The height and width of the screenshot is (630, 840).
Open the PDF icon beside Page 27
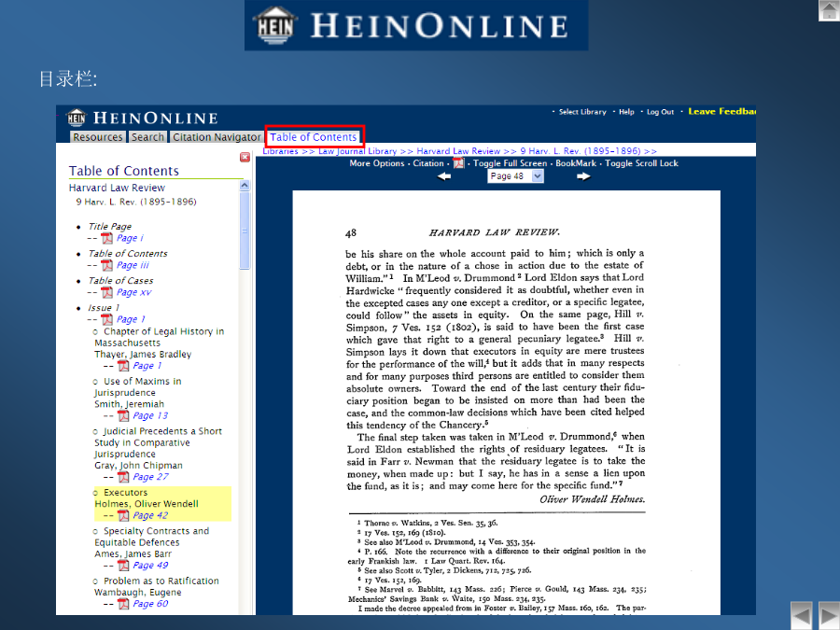(124, 477)
